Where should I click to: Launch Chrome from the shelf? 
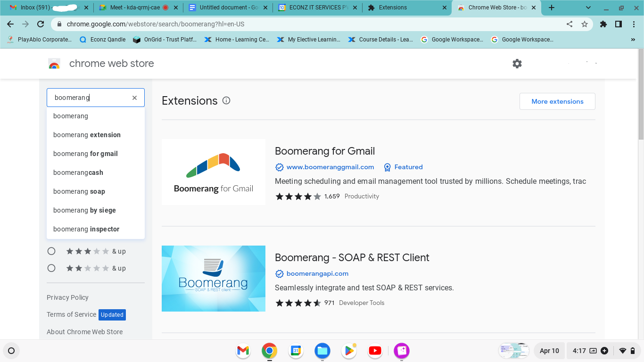click(x=269, y=351)
